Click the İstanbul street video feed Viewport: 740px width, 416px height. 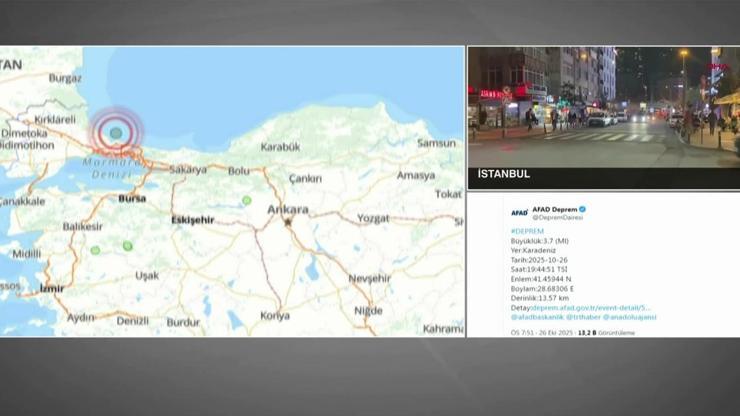604,107
